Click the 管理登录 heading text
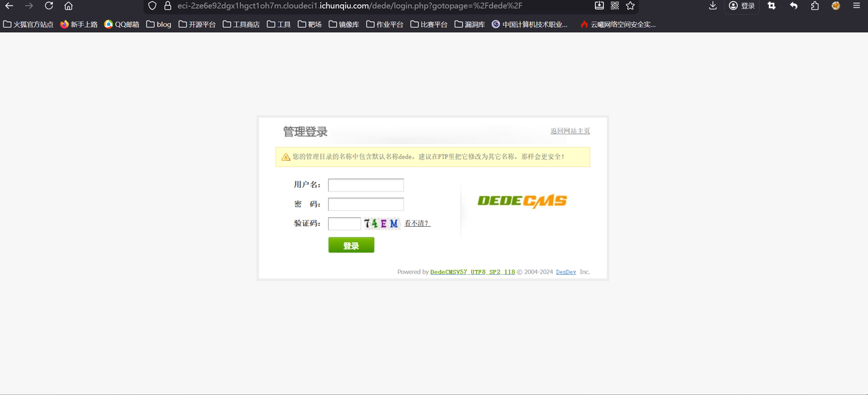 [x=305, y=132]
